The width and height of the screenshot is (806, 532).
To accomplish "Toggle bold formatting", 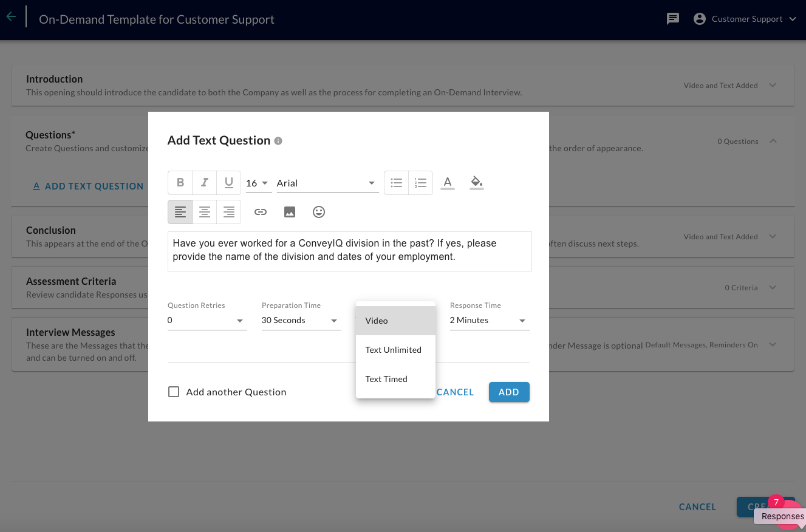I will click(x=180, y=182).
